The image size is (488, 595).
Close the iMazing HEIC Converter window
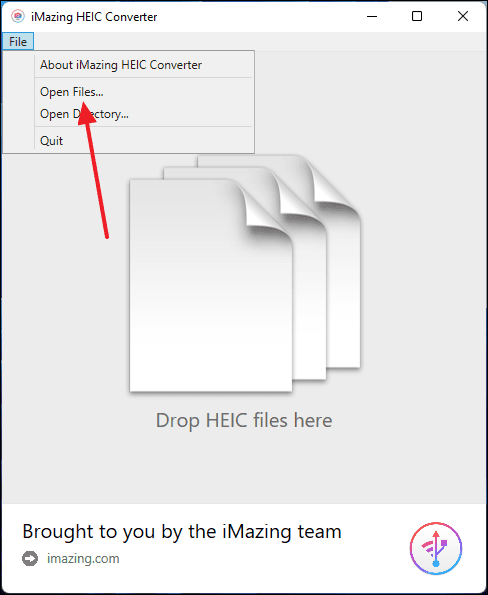tap(463, 16)
